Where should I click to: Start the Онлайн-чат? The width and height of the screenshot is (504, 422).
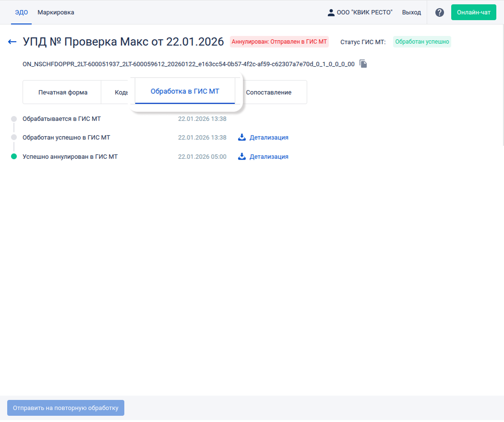pos(473,12)
